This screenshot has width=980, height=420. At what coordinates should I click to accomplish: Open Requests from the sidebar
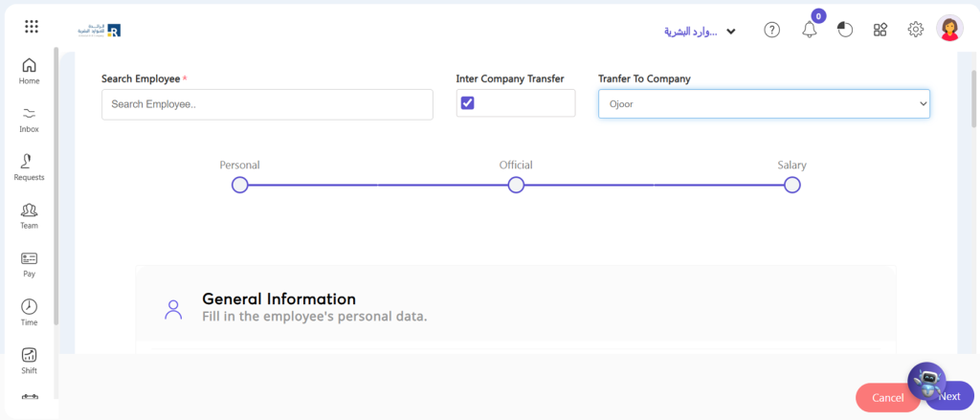click(29, 167)
